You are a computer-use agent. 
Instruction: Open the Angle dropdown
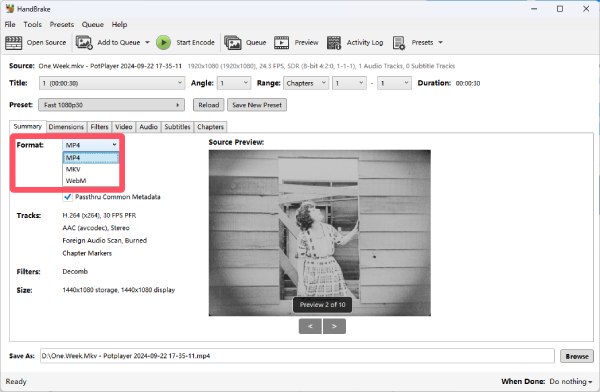[x=234, y=83]
